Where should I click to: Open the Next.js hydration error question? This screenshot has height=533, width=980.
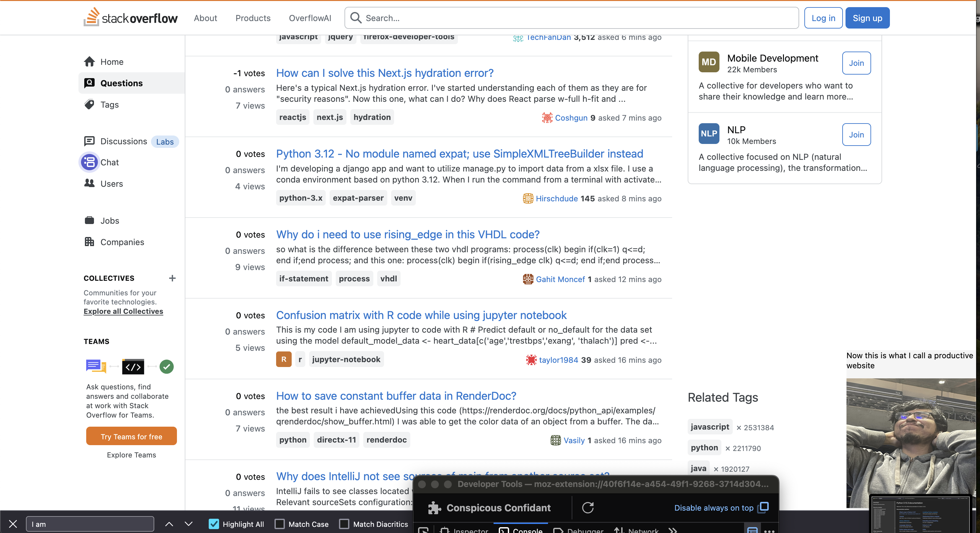384,73
